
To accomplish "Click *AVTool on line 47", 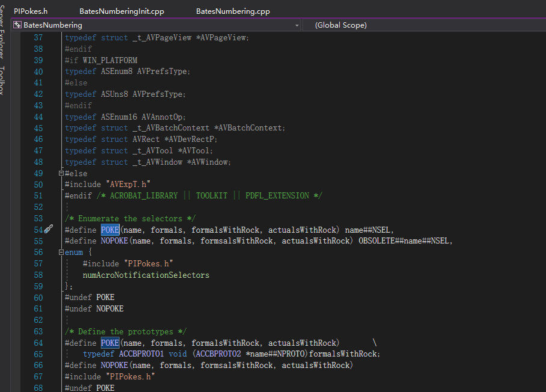I will (x=194, y=151).
